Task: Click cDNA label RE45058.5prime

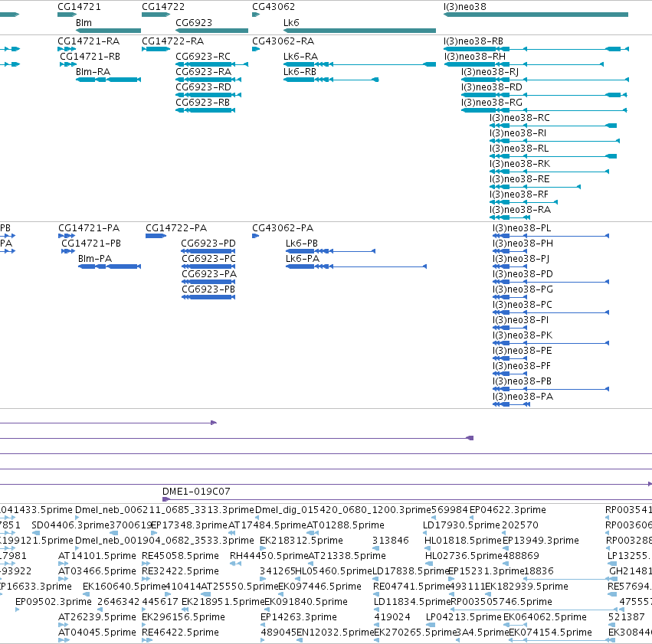Action: click(180, 556)
